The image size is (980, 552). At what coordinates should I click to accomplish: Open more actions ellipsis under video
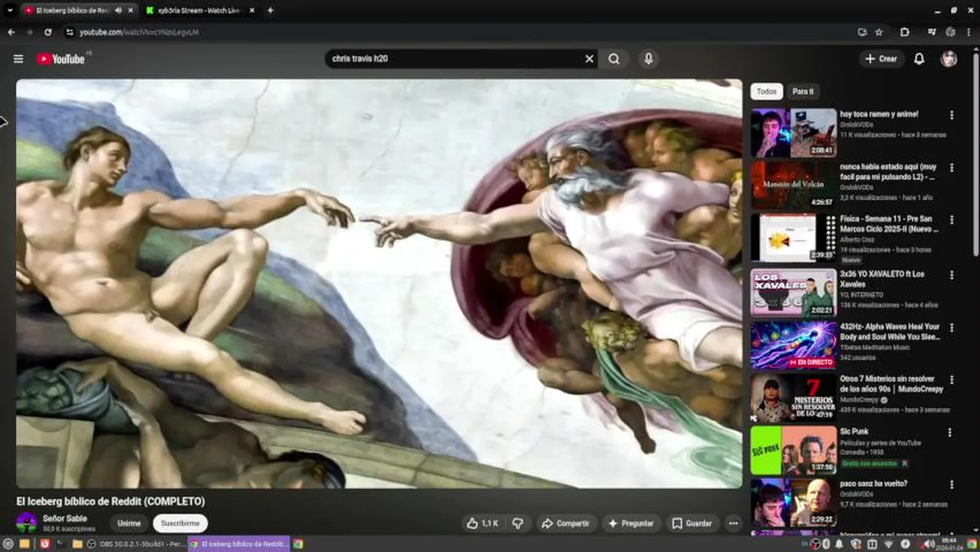tap(733, 523)
